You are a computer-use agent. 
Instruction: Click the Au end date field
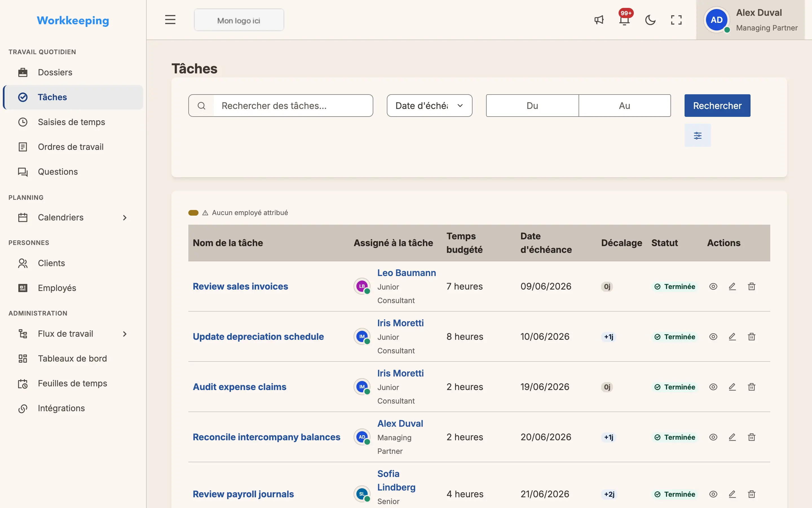tap(625, 106)
